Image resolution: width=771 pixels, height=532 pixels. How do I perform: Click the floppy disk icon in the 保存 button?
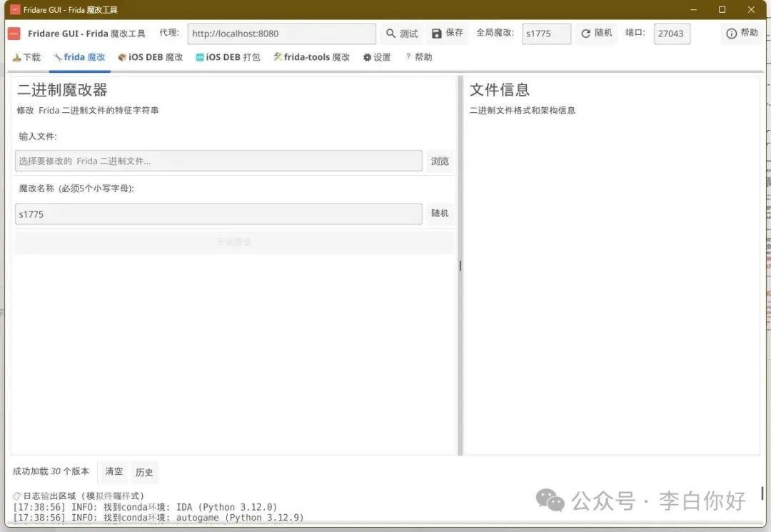pyautogui.click(x=436, y=34)
